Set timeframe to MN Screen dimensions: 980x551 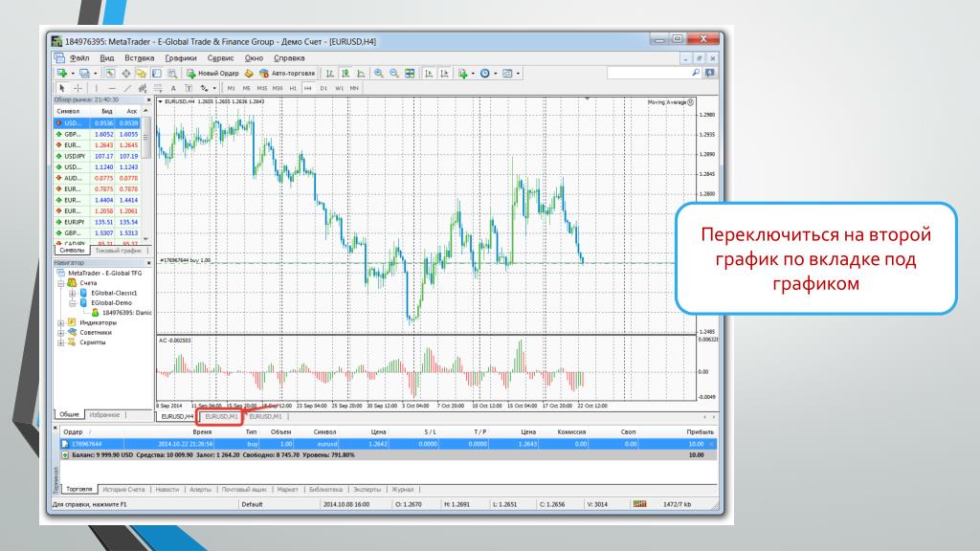click(354, 88)
